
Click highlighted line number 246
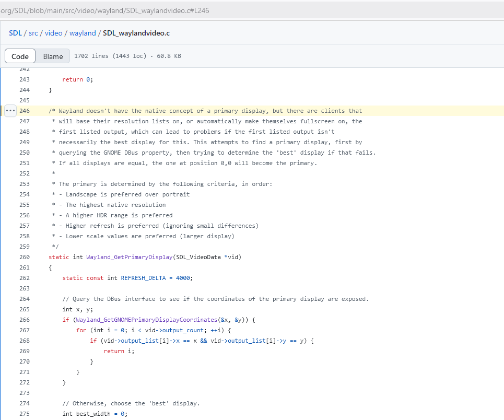coord(25,111)
